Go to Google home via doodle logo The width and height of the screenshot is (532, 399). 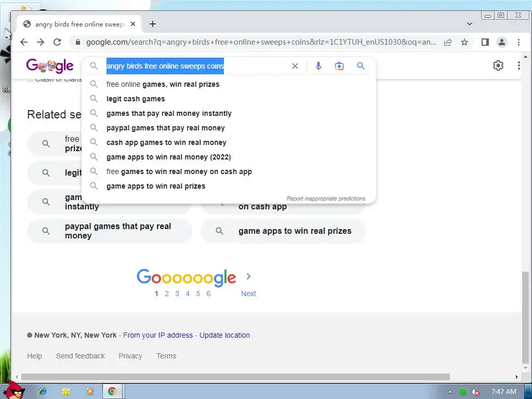(x=49, y=66)
